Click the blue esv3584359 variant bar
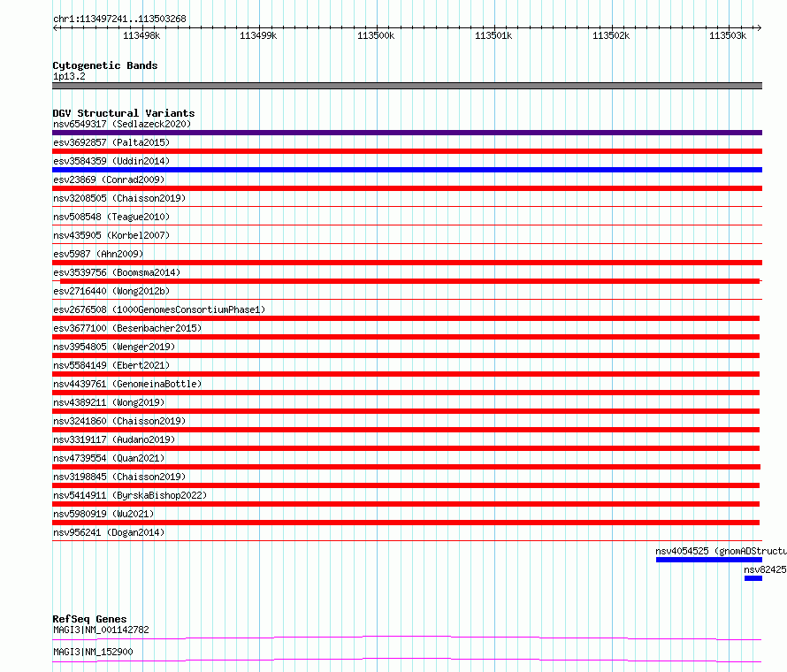The width and height of the screenshot is (787, 672). pyautogui.click(x=407, y=170)
